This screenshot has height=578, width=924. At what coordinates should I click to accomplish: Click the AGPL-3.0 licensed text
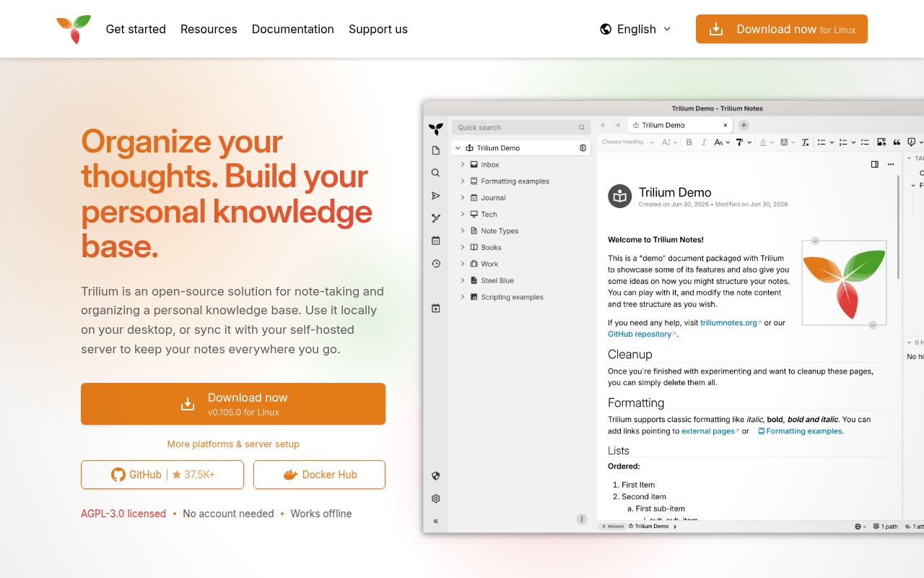[123, 514]
